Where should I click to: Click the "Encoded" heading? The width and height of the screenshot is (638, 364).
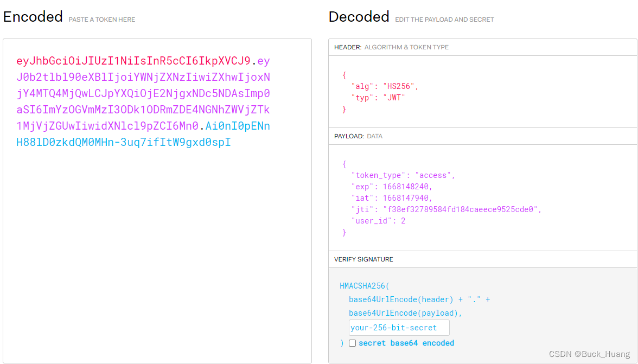[x=33, y=16]
